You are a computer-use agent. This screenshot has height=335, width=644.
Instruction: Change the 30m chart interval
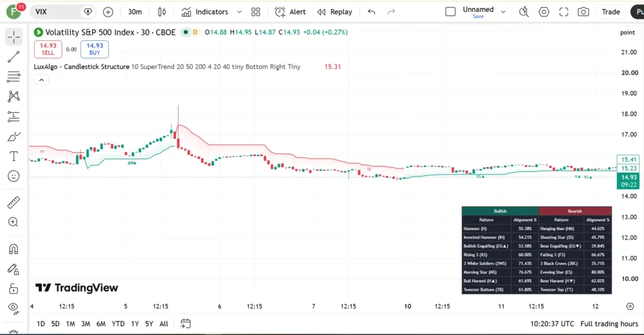coord(135,12)
